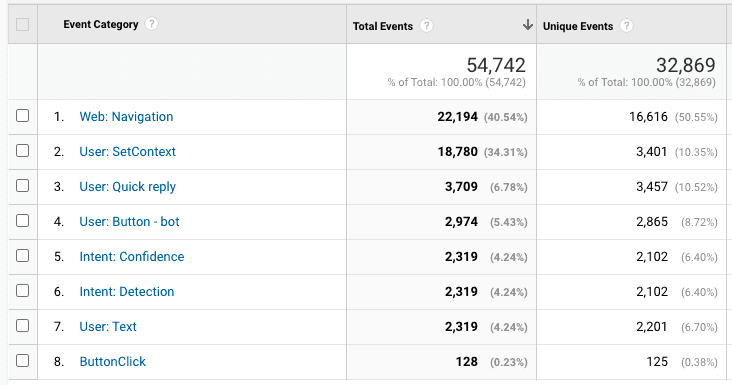732x385 pixels.
Task: Open the Web: Navigation event category
Action: 126,116
